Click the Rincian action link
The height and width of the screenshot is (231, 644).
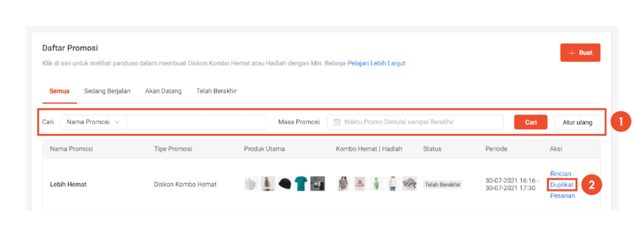pos(560,174)
